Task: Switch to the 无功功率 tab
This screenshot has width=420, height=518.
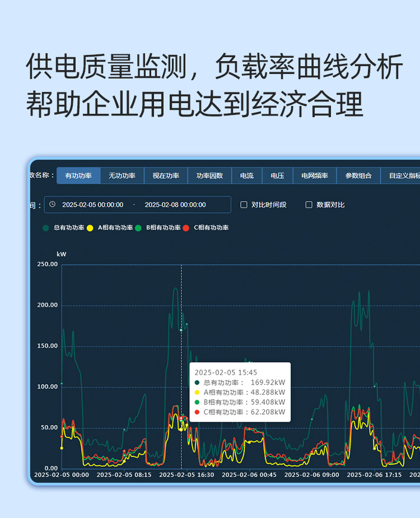Action: [x=122, y=175]
